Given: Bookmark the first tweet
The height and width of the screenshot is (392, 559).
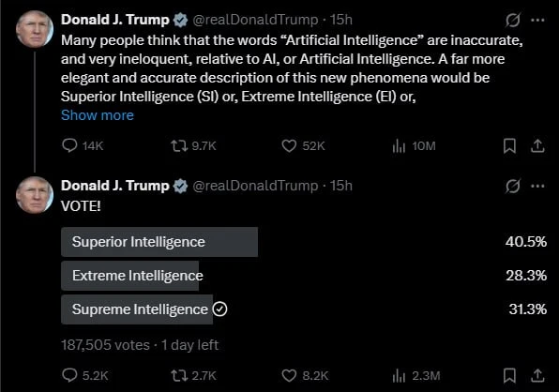Looking at the screenshot, I should click(x=509, y=145).
